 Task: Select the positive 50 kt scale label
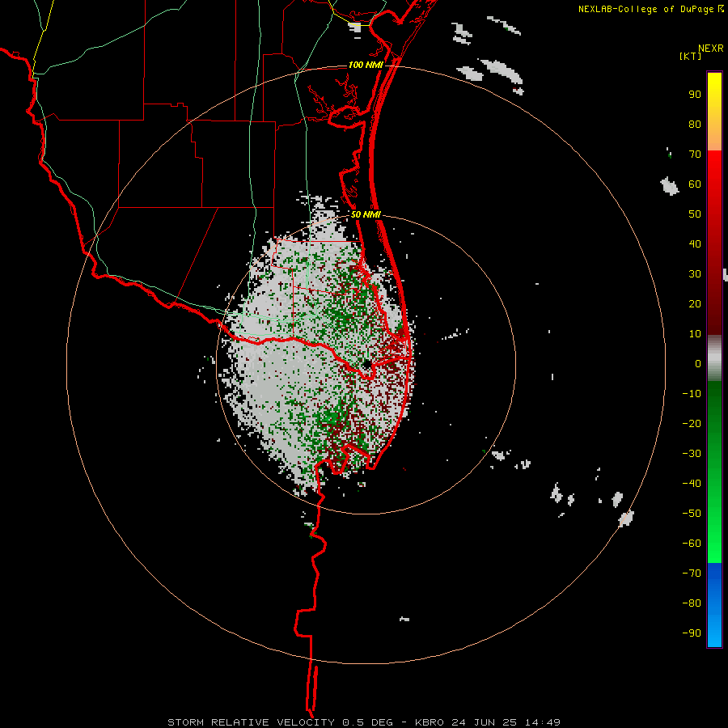tap(695, 214)
